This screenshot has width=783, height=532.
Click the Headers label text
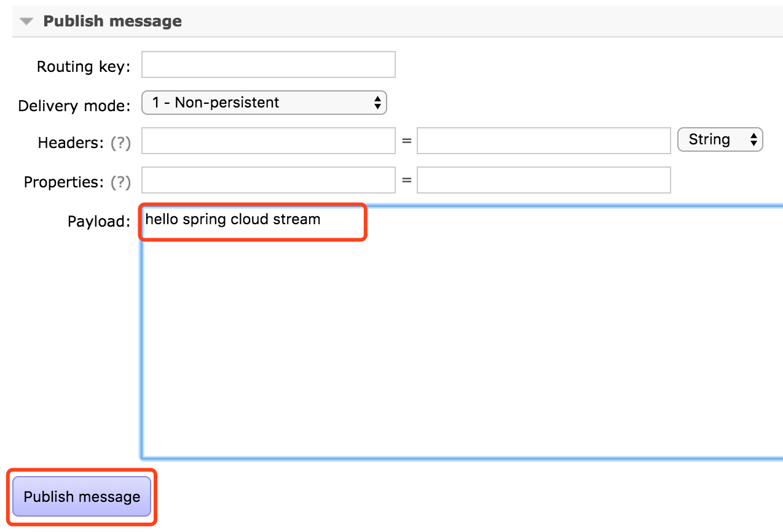click(71, 143)
